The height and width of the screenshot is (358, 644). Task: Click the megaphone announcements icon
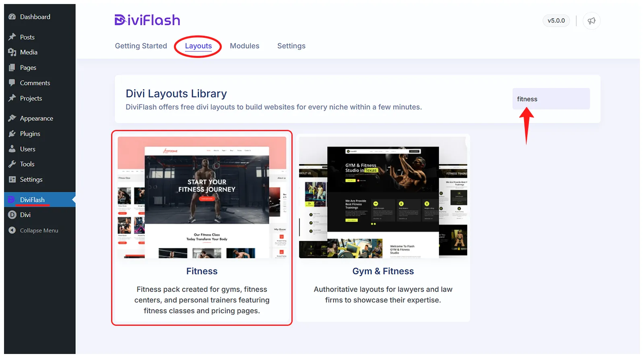click(591, 21)
